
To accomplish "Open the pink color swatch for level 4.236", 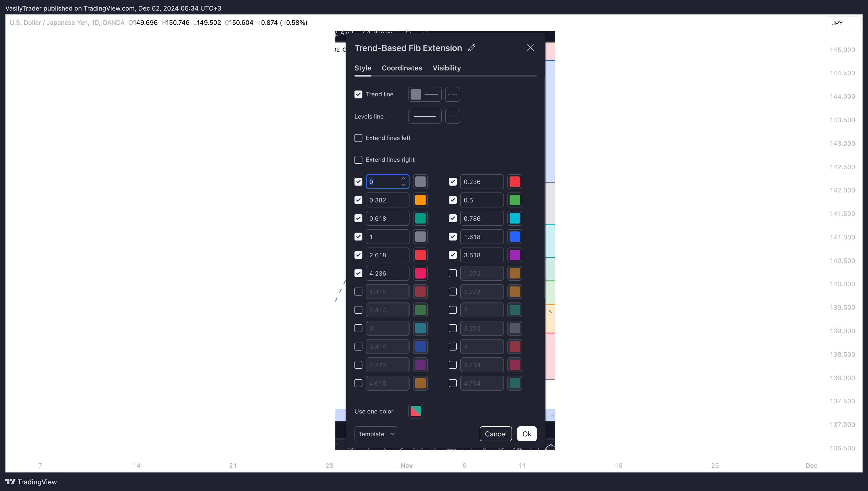I will pos(420,273).
